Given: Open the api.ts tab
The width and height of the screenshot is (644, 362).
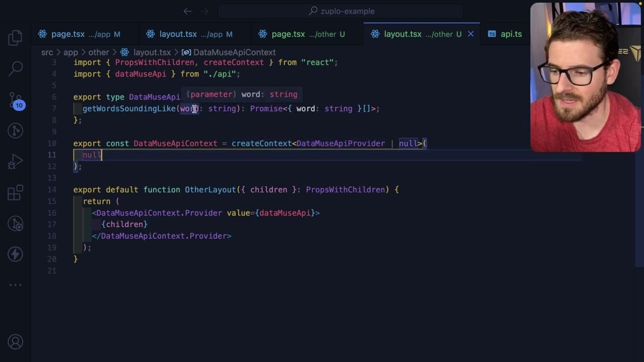Looking at the screenshot, I should point(505,34).
